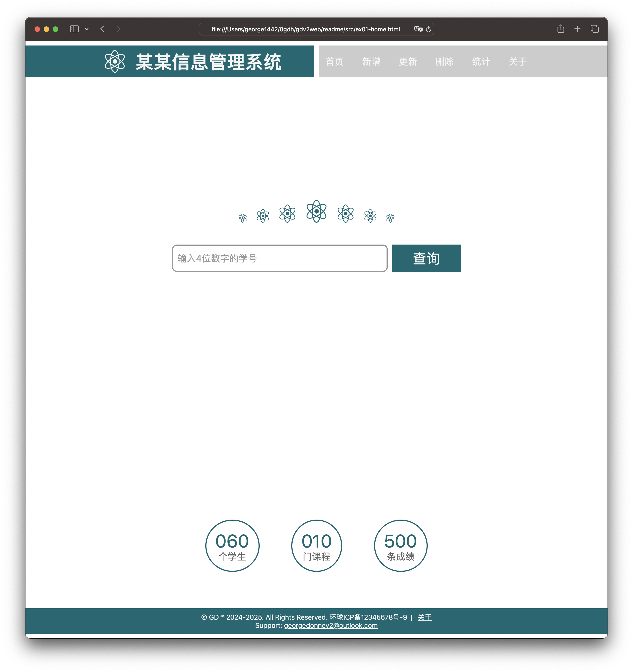Click the support email link
633x672 pixels.
331,626
